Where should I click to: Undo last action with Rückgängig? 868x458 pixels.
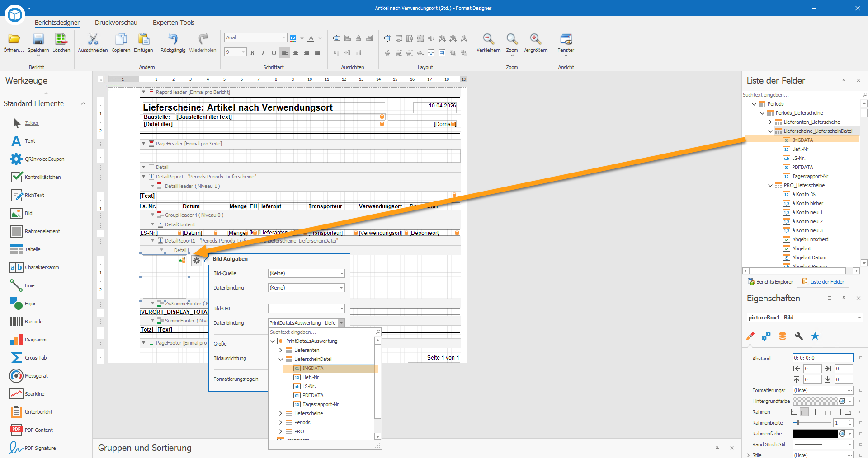point(173,43)
